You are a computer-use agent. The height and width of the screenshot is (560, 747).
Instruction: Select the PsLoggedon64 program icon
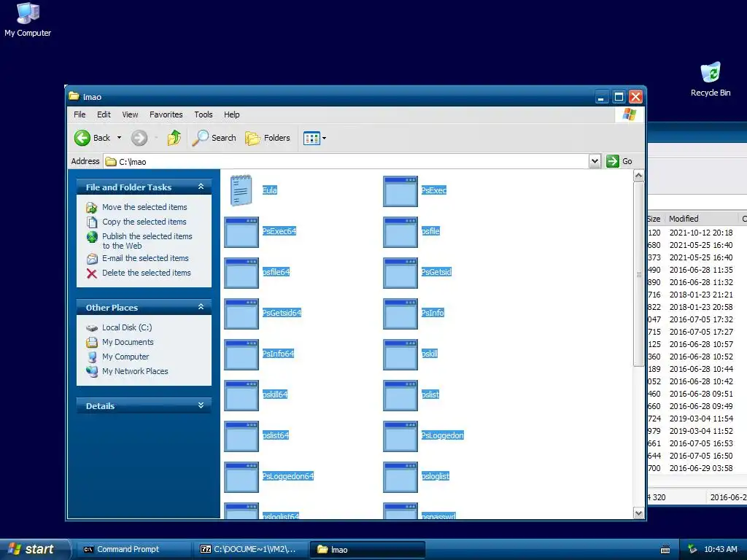click(x=241, y=478)
